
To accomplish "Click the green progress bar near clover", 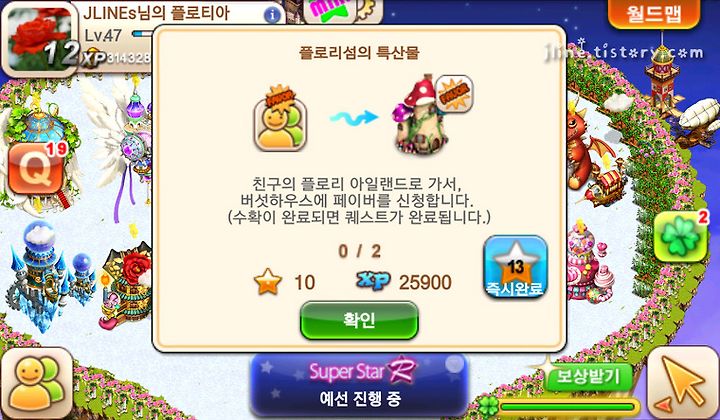I will [x=568, y=407].
